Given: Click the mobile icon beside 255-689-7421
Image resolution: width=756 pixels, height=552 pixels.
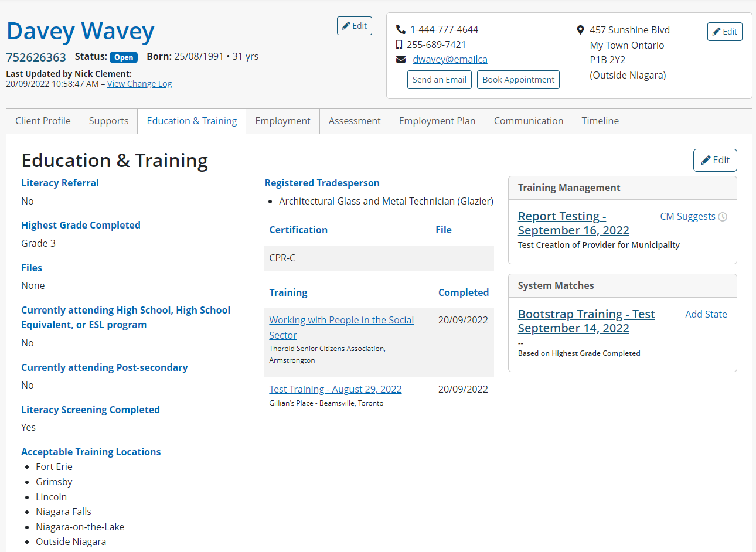Looking at the screenshot, I should pos(399,45).
